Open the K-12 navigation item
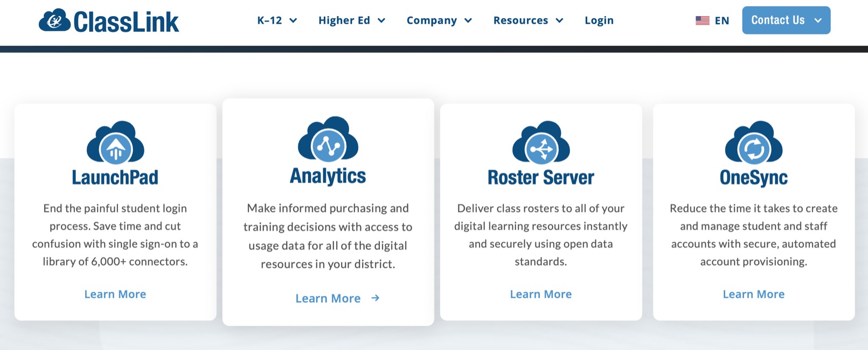Screen dimensions: 868x350 click(x=277, y=20)
